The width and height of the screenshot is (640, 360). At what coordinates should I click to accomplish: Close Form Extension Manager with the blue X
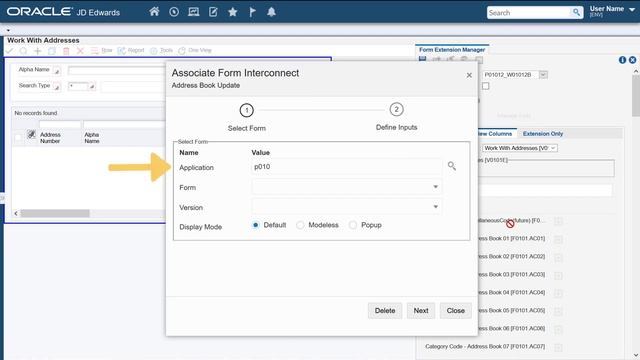click(632, 60)
